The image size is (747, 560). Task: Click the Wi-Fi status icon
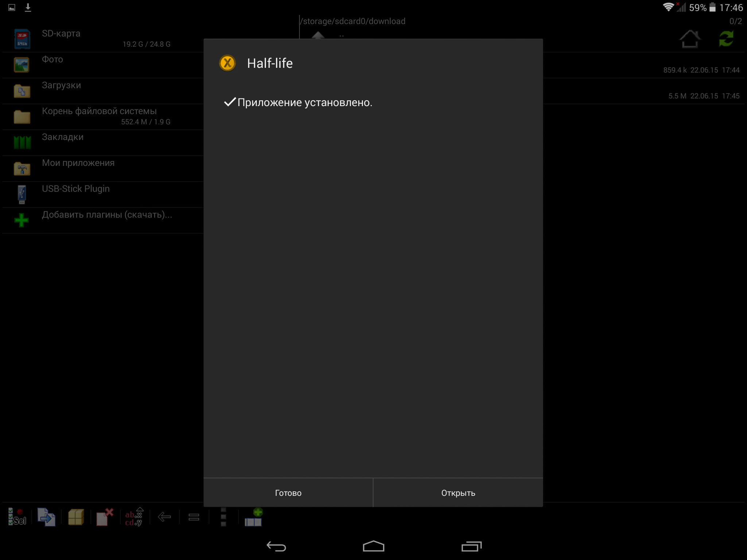(x=668, y=7)
